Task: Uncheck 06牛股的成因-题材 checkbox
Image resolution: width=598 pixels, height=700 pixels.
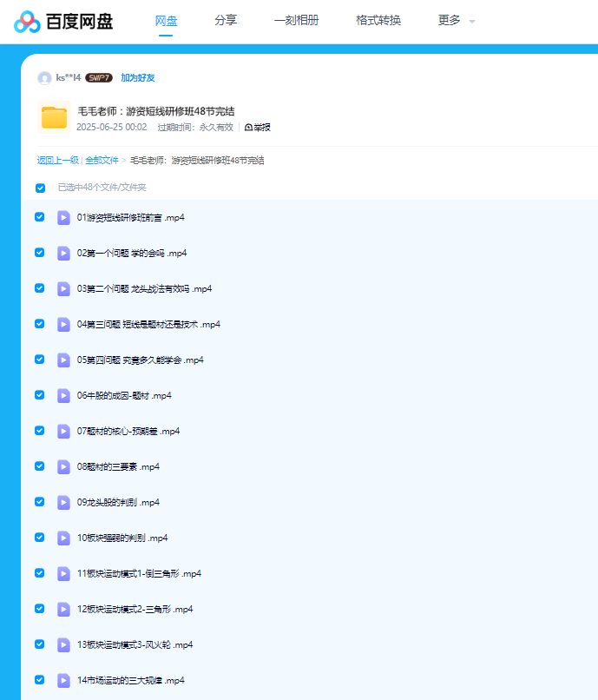Action: (x=40, y=395)
